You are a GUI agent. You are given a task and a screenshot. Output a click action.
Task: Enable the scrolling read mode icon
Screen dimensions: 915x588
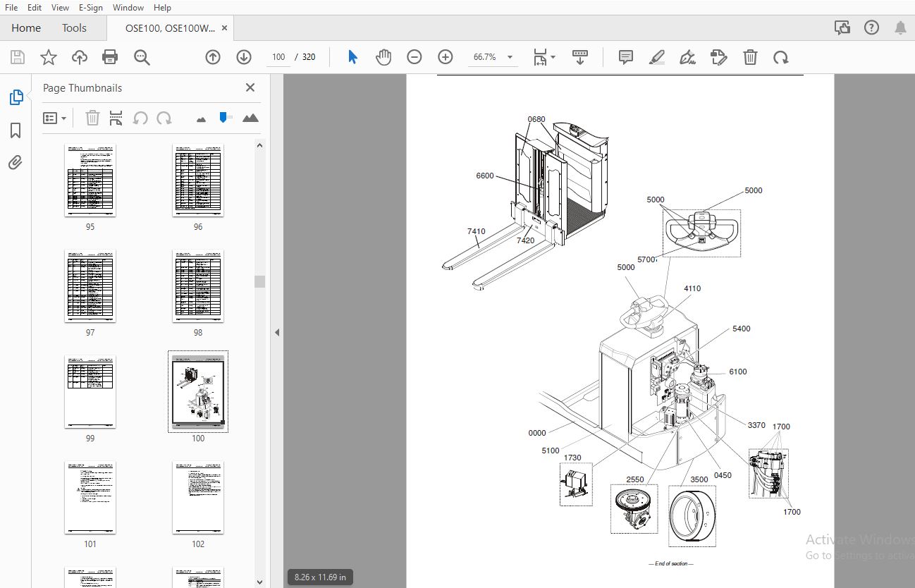coord(580,57)
